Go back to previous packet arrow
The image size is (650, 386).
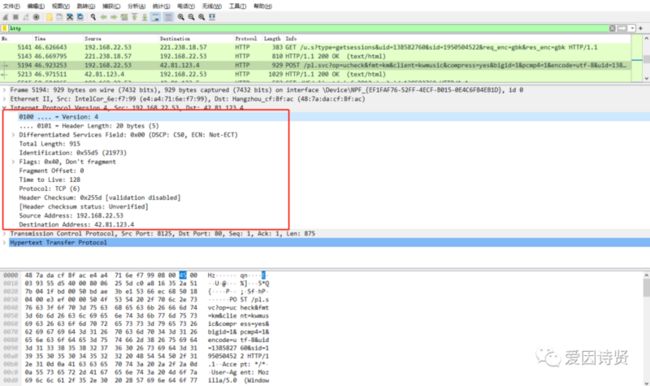[104, 17]
